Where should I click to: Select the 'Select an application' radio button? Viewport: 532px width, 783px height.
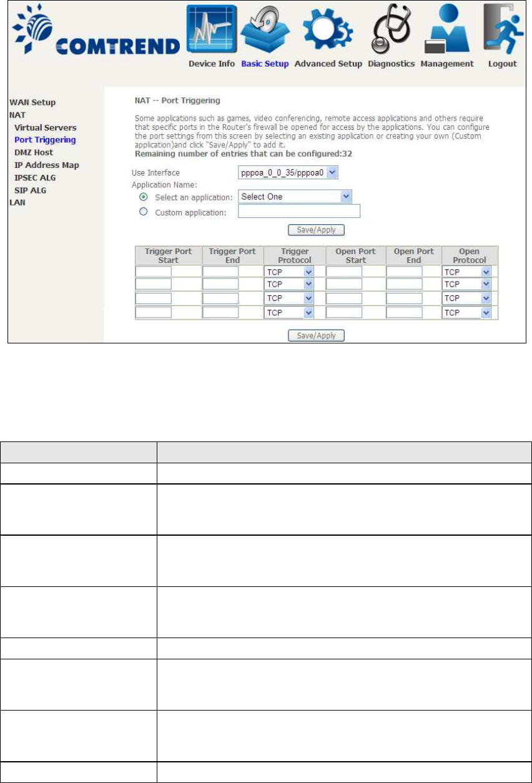click(x=143, y=197)
